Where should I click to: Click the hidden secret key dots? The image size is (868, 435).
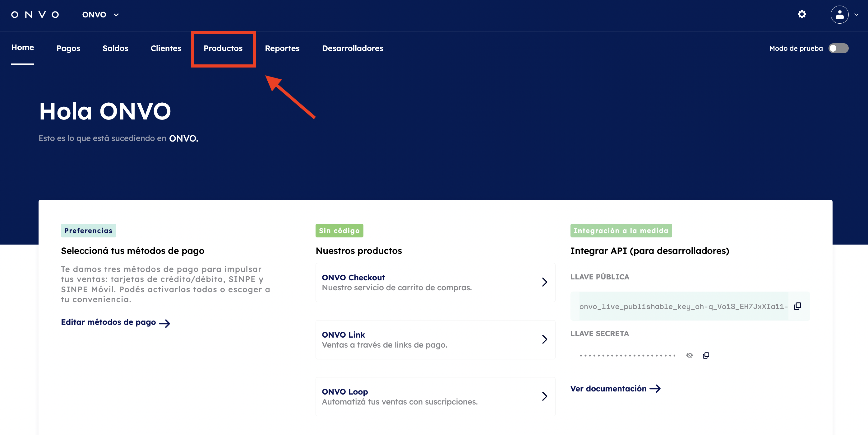(x=627, y=355)
